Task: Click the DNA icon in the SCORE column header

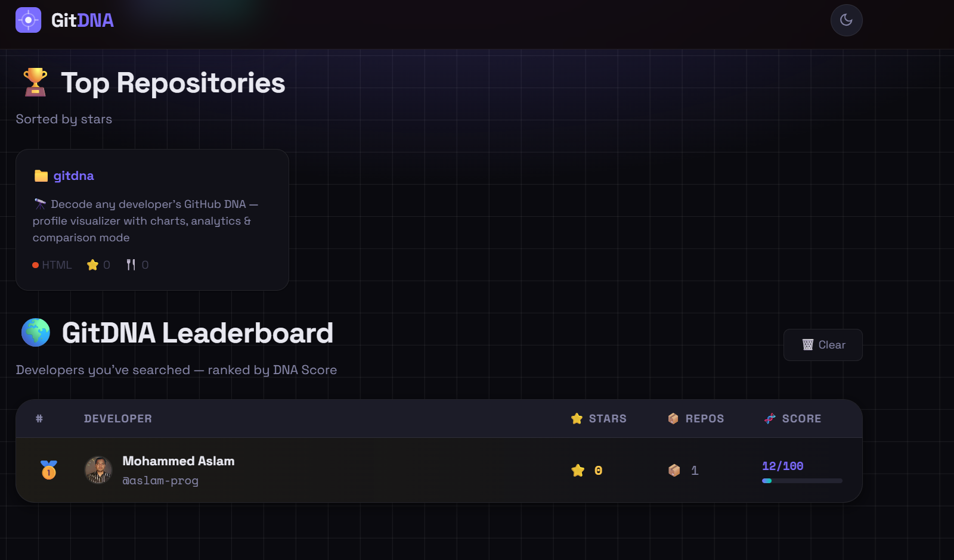Action: (x=770, y=418)
